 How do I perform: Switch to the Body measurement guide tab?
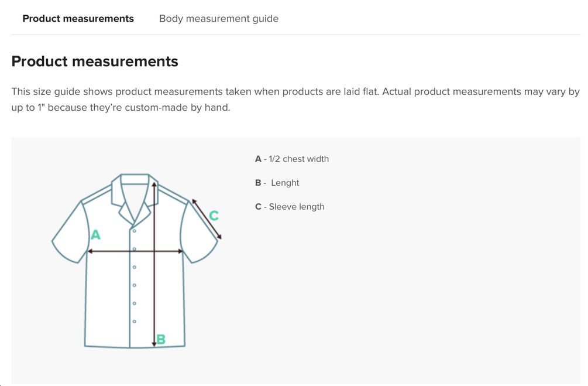click(219, 19)
